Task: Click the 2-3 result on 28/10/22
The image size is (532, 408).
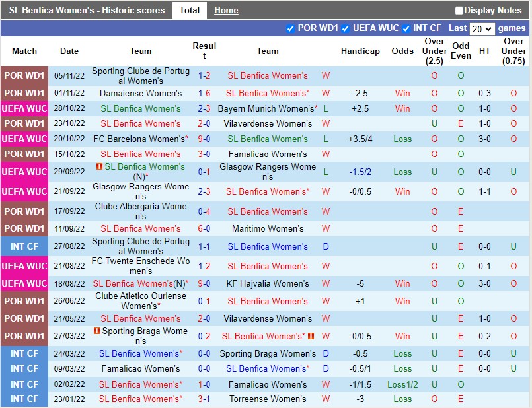Action: tap(204, 108)
